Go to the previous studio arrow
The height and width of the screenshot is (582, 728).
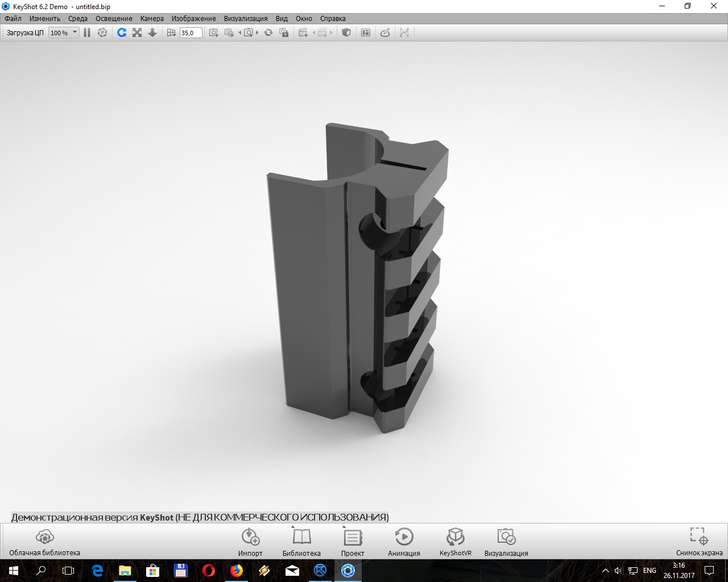coord(314,33)
